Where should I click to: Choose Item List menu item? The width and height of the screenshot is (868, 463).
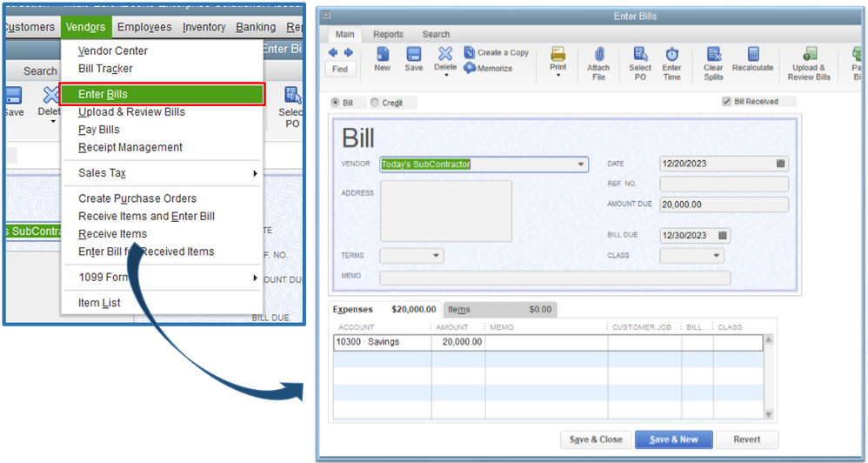[99, 303]
